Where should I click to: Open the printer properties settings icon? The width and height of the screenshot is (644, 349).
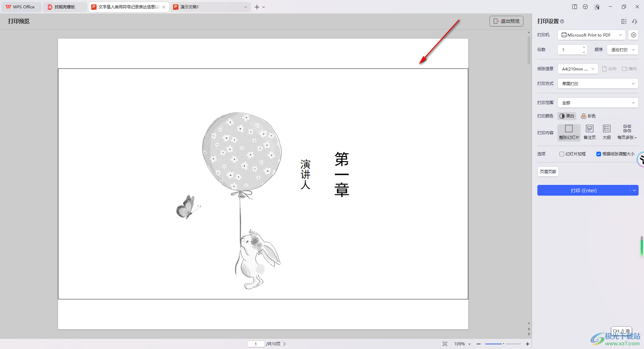(x=633, y=35)
